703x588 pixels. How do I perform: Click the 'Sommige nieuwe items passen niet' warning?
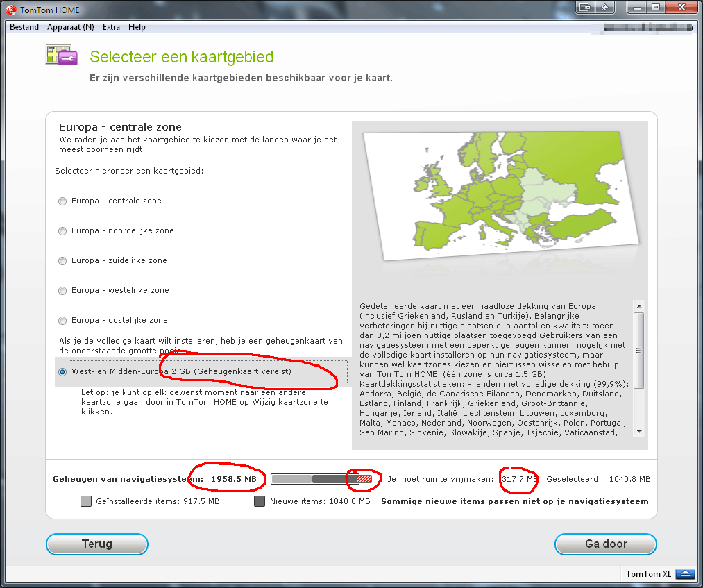point(515,501)
